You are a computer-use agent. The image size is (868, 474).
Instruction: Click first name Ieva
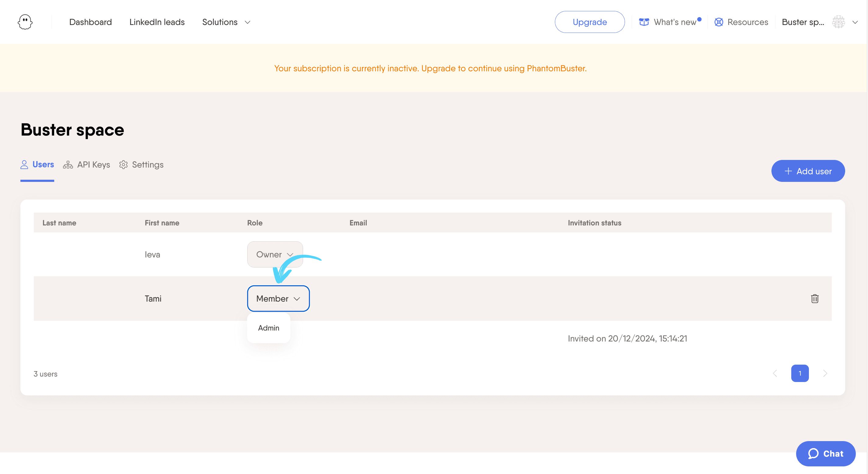[x=152, y=254]
